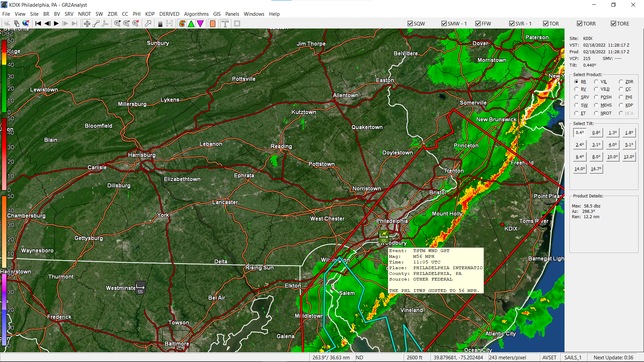
Task: Select the text annotation T tool
Action: (x=225, y=23)
